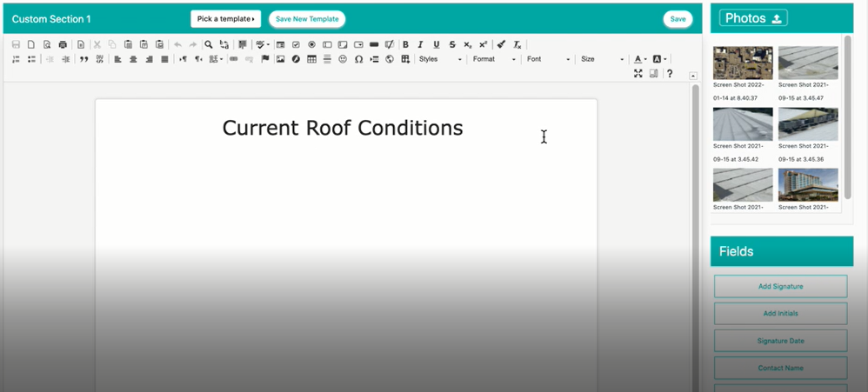Click the Add Initials field button
The image size is (868, 392).
780,314
